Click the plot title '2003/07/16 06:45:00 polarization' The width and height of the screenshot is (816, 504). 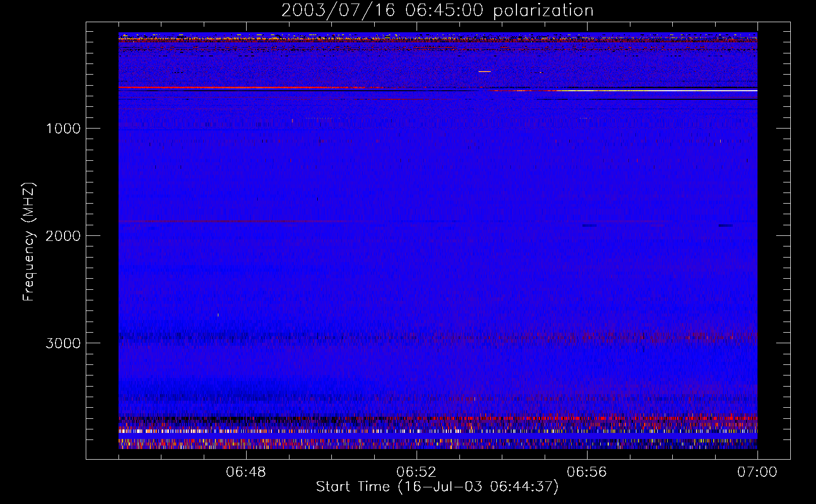tap(437, 11)
